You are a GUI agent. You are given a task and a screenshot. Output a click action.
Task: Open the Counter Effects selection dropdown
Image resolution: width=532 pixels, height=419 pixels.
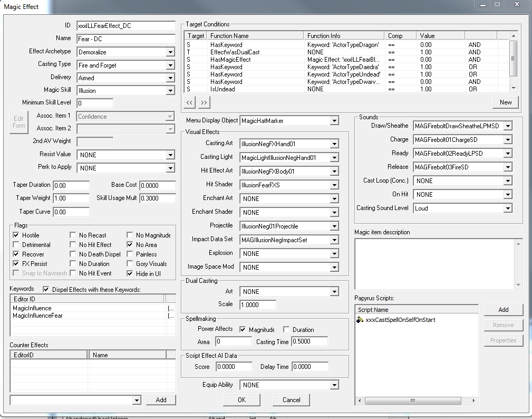[x=137, y=401]
